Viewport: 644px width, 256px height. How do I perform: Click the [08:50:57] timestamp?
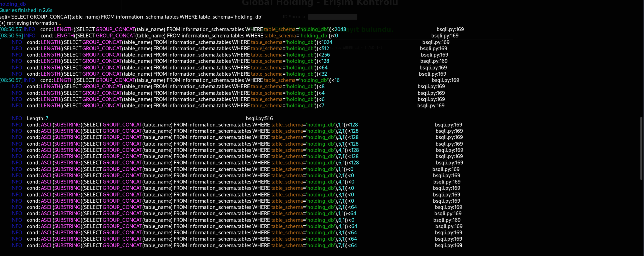coord(11,80)
